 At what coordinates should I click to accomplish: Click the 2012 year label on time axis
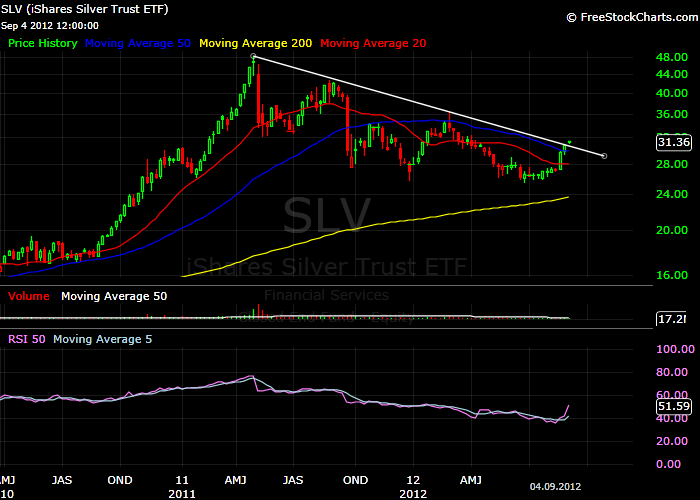[x=413, y=494]
